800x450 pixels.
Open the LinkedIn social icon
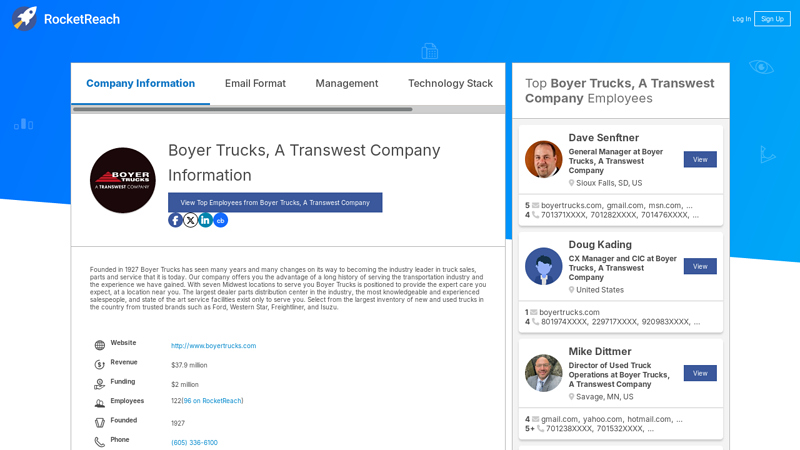click(x=205, y=220)
